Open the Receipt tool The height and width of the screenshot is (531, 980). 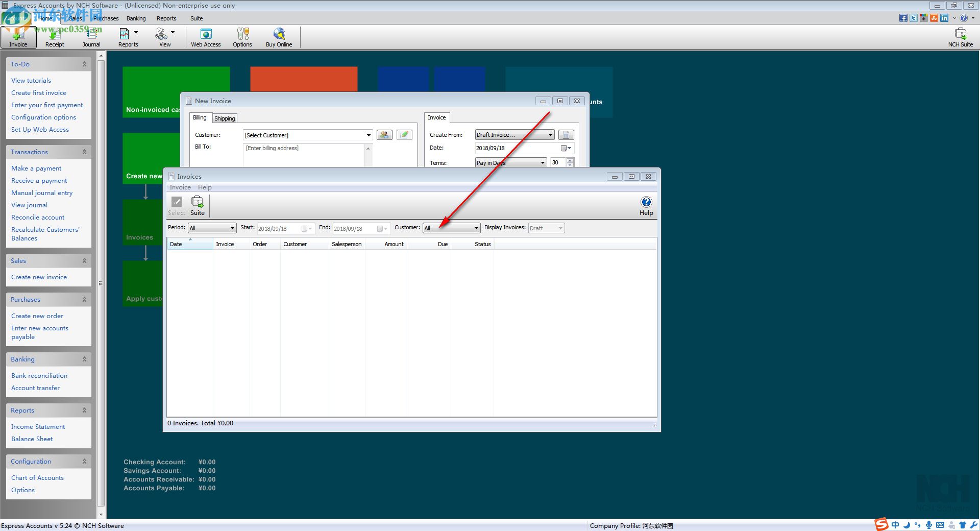pyautogui.click(x=54, y=36)
